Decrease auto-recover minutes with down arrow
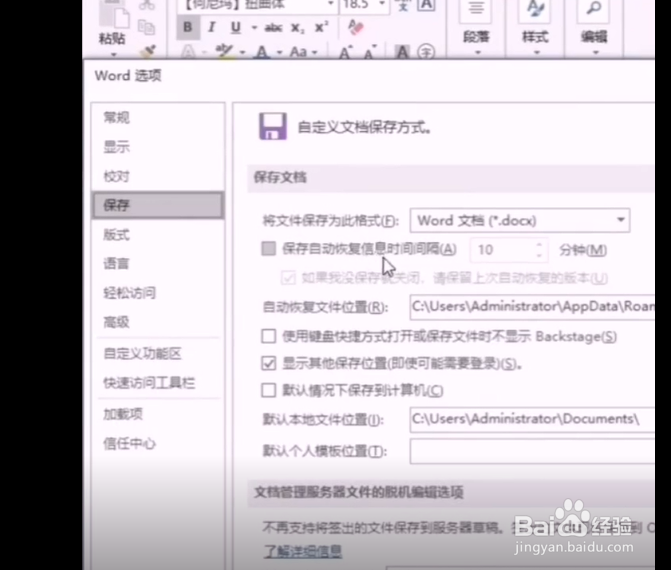The image size is (671, 570). [x=539, y=255]
